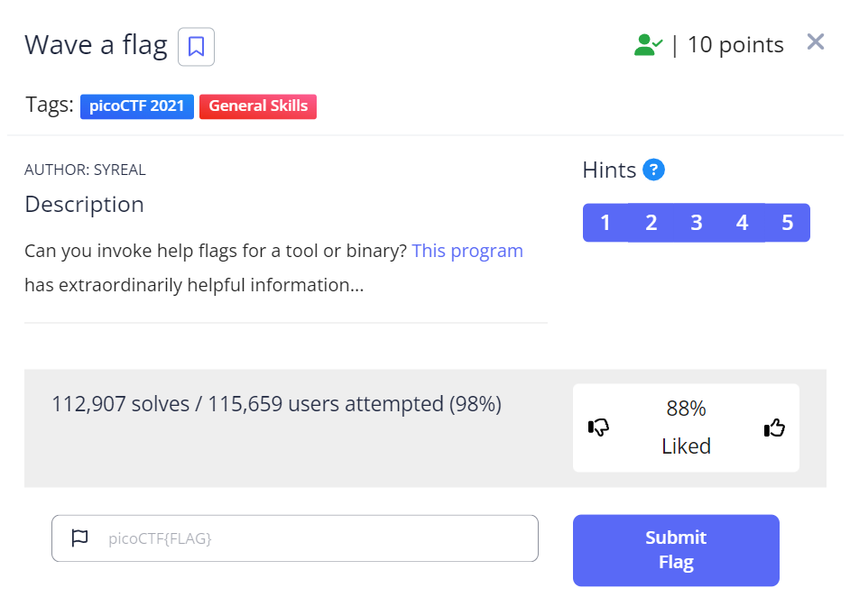Reveal hint number 1

pyautogui.click(x=605, y=222)
